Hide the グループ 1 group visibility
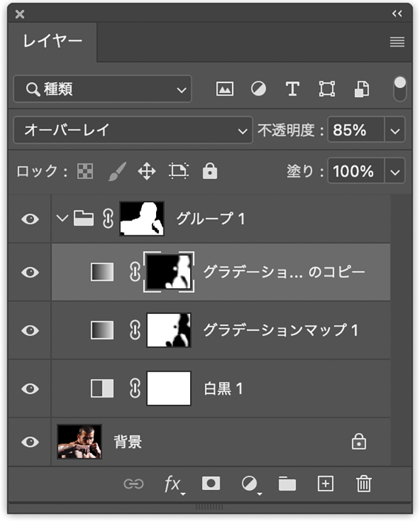The height and width of the screenshot is (524, 420). (30, 219)
